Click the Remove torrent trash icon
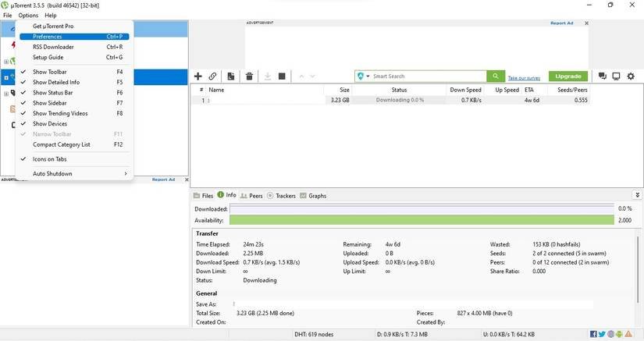Image resolution: width=644 pixels, height=341 pixels. tap(249, 76)
